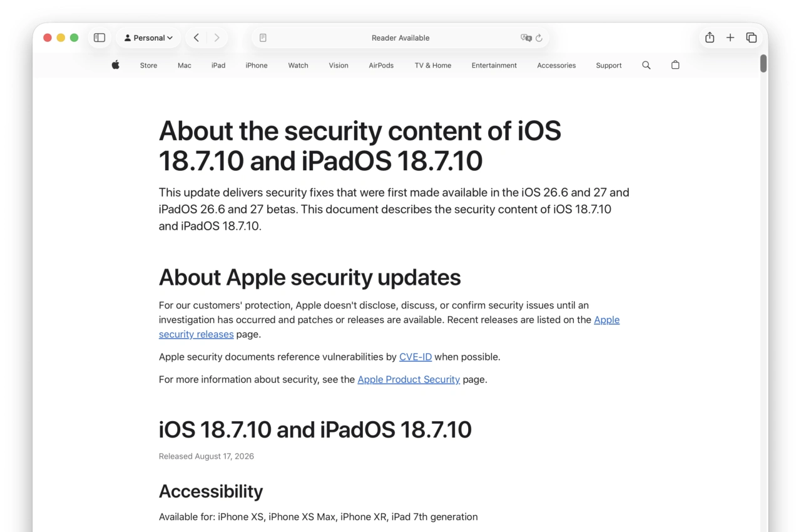This screenshot has height=532, width=801.
Task: Open the Vision menu item
Action: [339, 65]
